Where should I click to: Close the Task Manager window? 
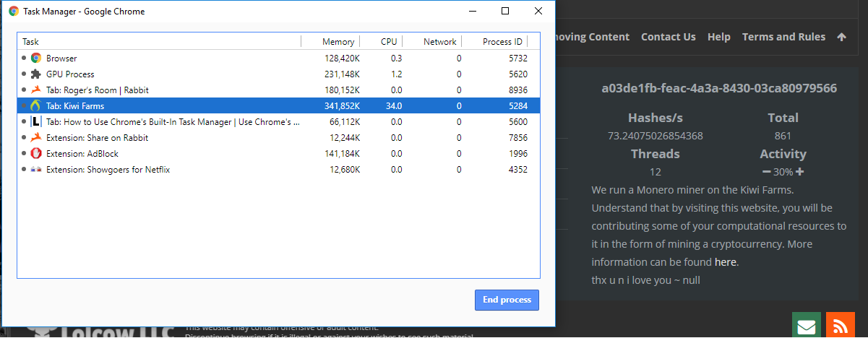tap(538, 11)
